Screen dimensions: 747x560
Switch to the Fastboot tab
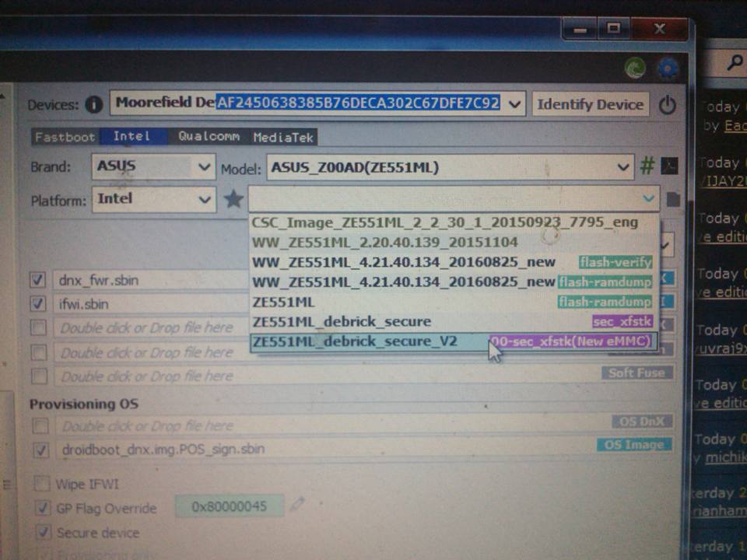pyautogui.click(x=65, y=137)
